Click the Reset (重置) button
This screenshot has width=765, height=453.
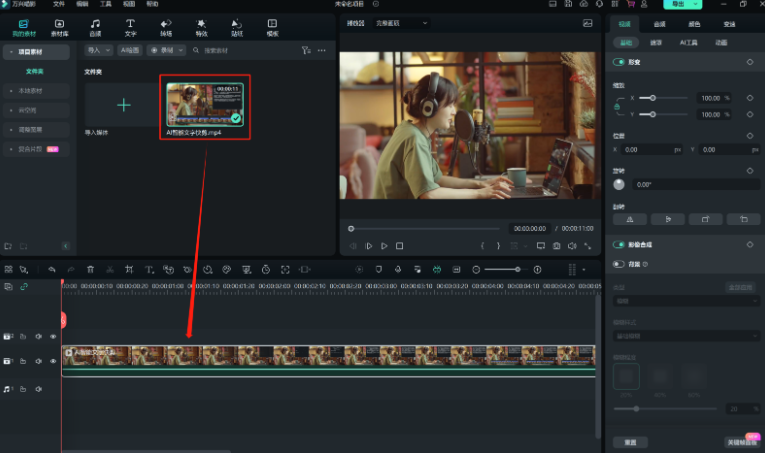630,441
